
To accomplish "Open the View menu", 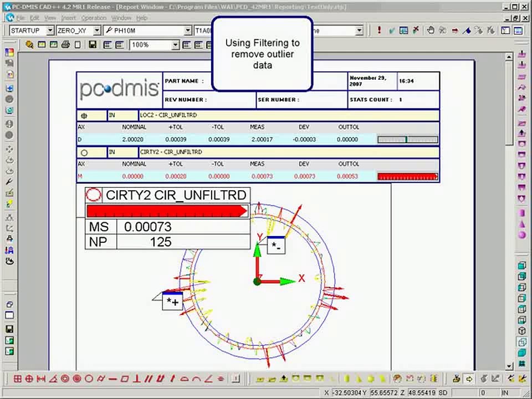I will click(x=50, y=18).
